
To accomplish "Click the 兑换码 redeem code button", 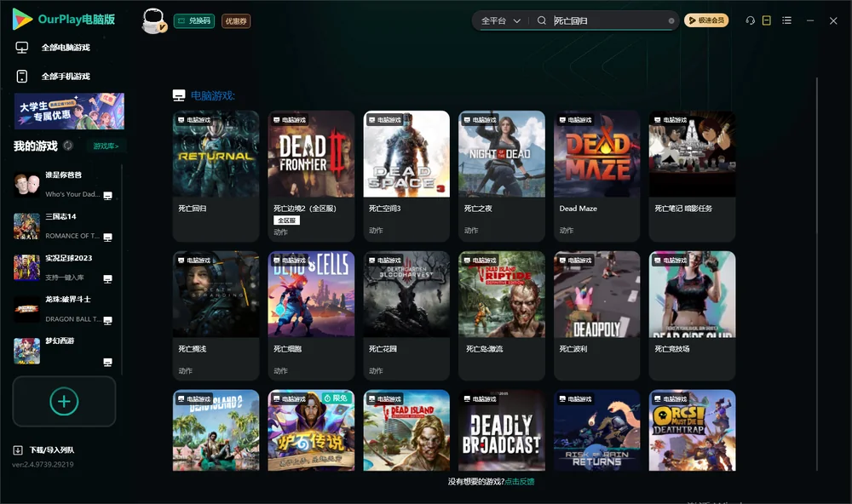I will pyautogui.click(x=194, y=21).
